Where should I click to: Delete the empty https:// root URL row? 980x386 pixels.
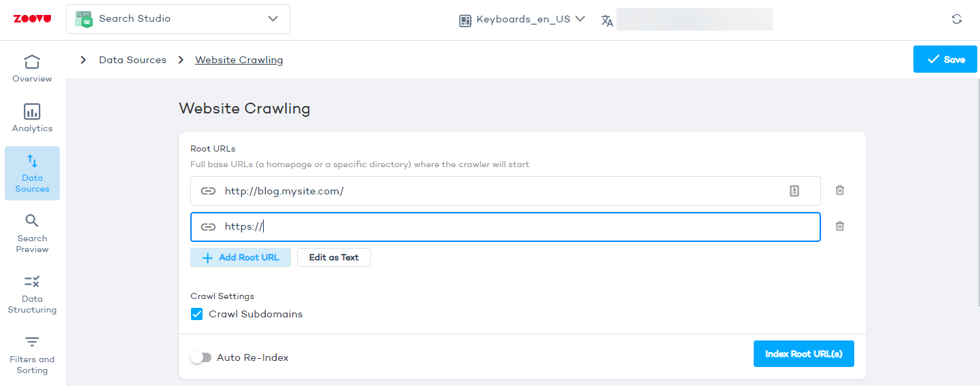pyautogui.click(x=839, y=226)
